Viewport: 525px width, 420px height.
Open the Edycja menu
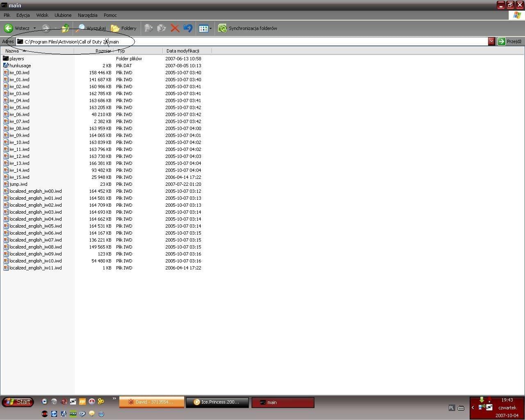pos(23,15)
